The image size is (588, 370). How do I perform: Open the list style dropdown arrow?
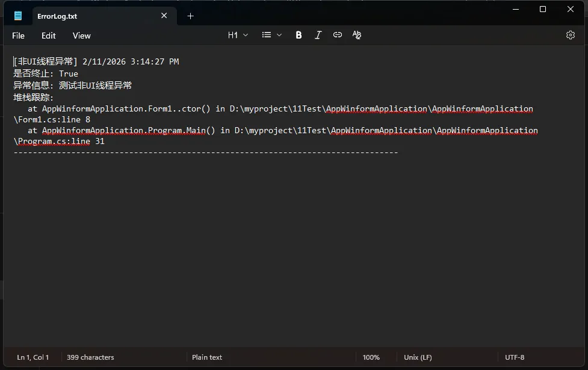(279, 35)
